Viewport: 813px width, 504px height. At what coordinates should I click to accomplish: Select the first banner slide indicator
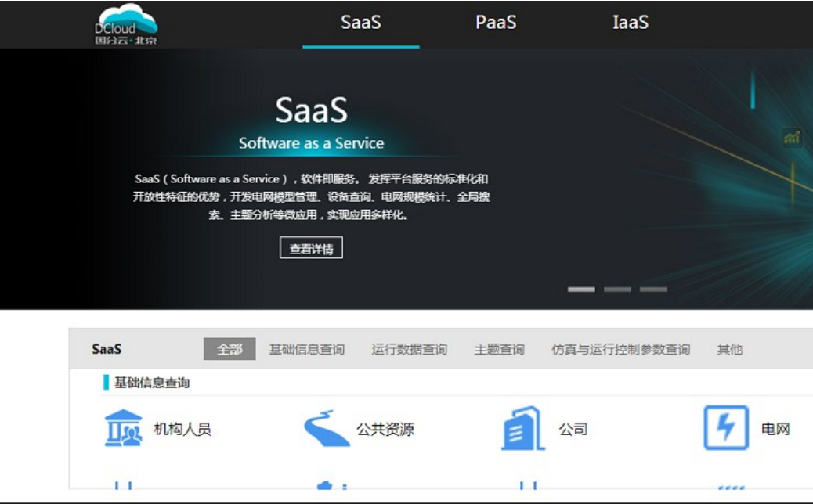pos(581,290)
